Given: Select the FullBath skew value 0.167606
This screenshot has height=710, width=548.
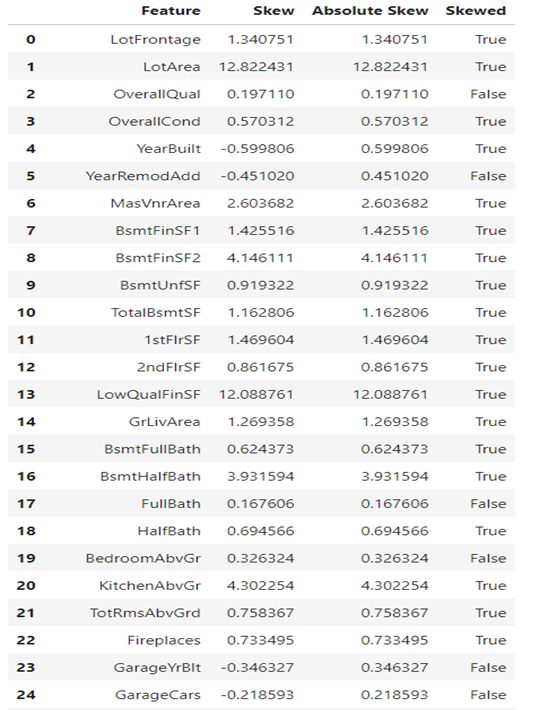Looking at the screenshot, I should coord(260,504).
